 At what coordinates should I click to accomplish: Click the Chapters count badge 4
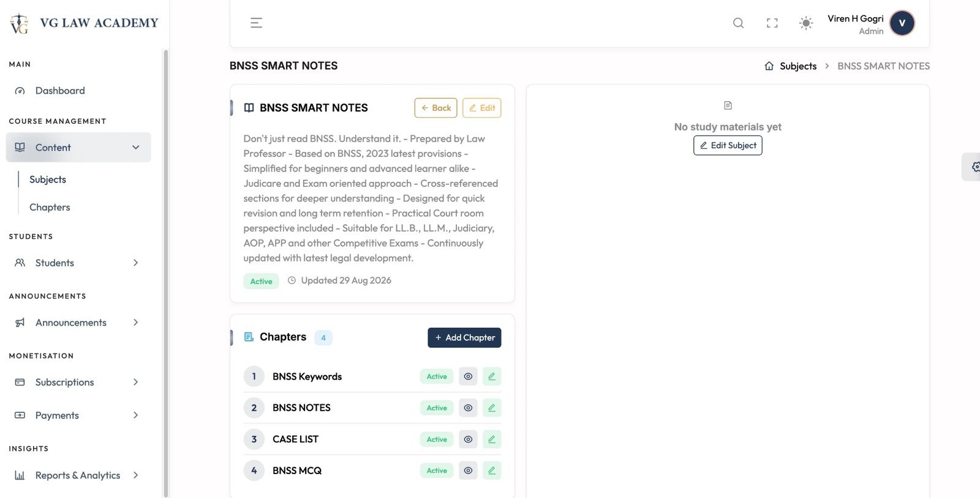pyautogui.click(x=323, y=338)
